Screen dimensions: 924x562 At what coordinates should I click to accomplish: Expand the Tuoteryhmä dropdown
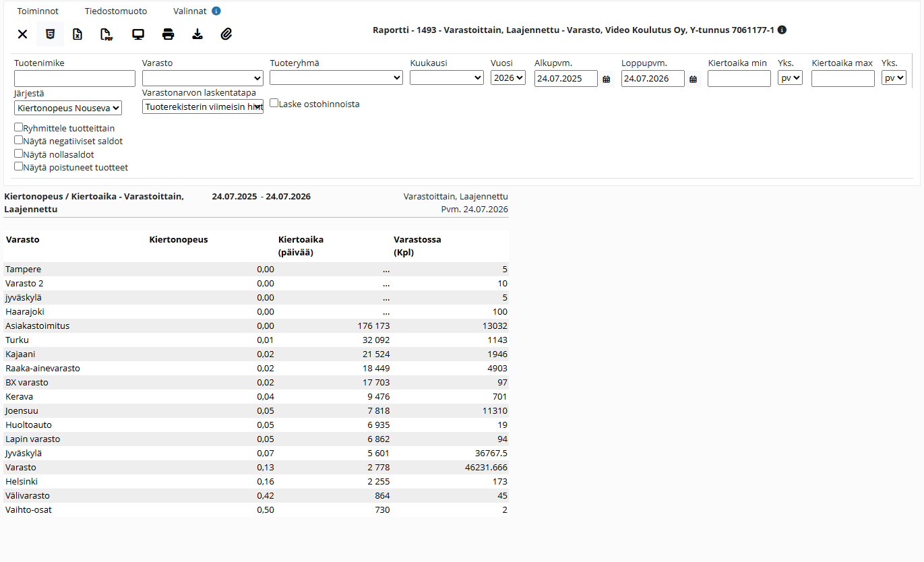336,77
